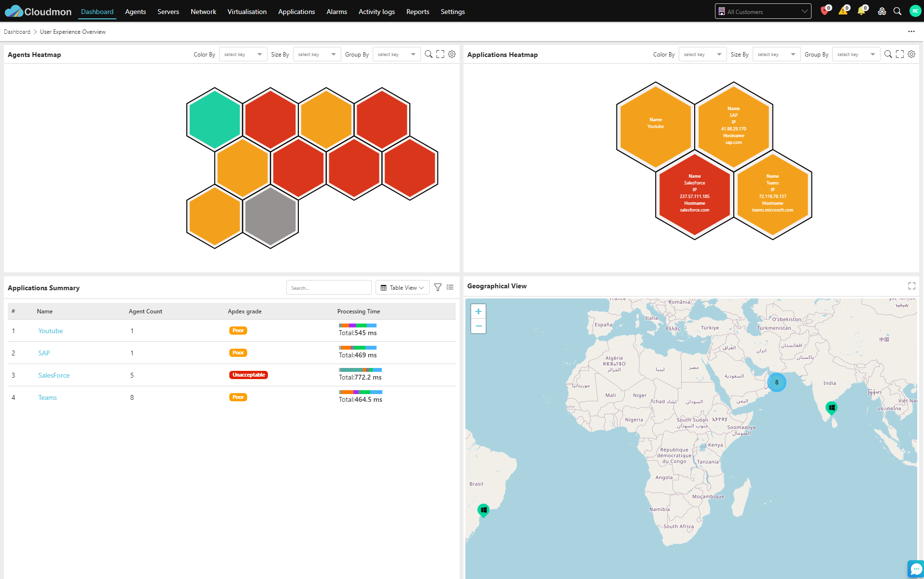Zoom in on the map
Image resolution: width=924 pixels, height=579 pixels.
[x=478, y=311]
